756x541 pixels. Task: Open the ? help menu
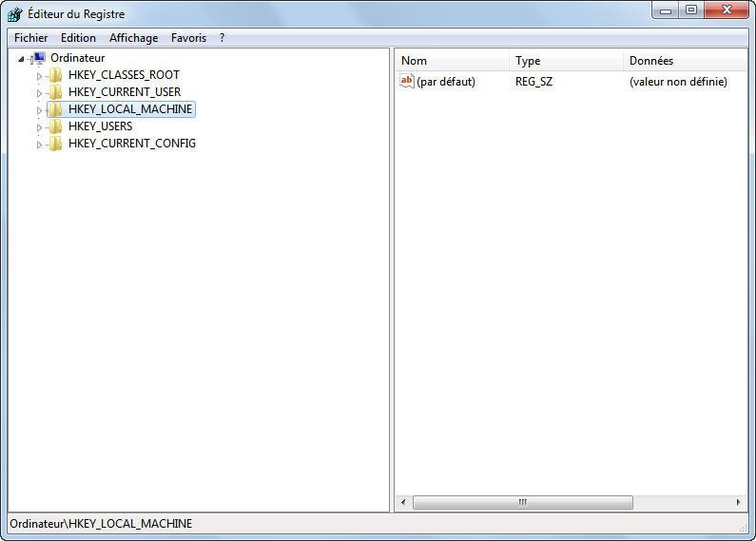222,38
